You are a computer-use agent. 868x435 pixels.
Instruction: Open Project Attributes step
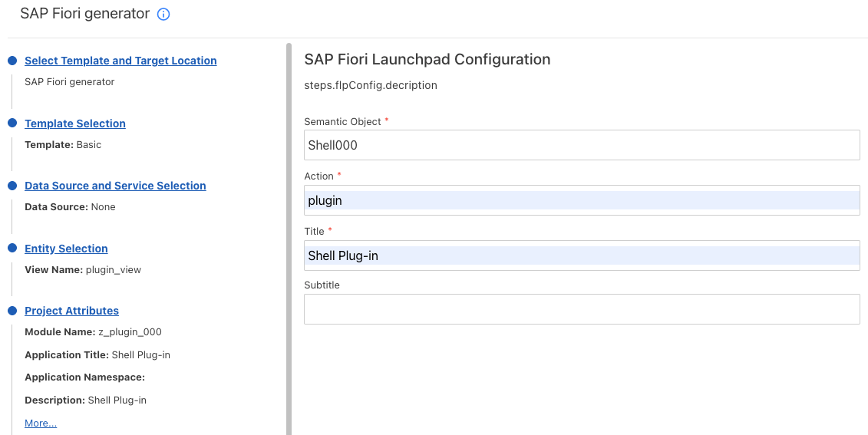coord(72,311)
